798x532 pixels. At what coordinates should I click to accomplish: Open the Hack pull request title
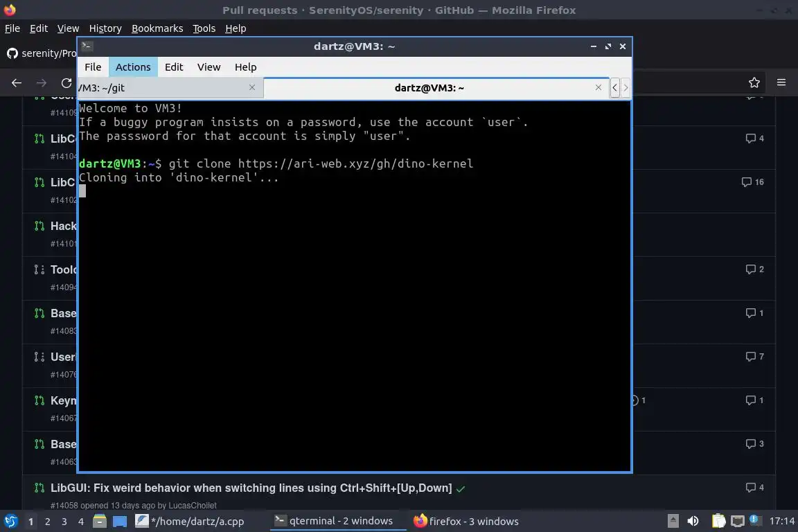tap(64, 226)
